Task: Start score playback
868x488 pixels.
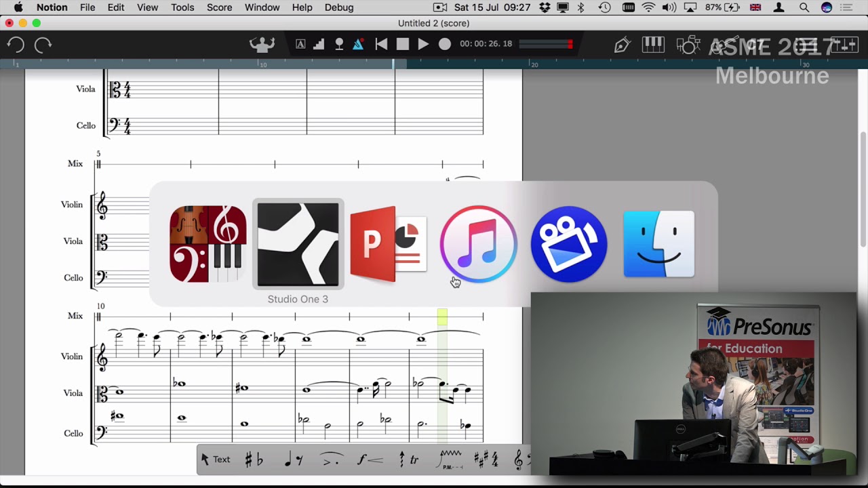Action: [423, 44]
